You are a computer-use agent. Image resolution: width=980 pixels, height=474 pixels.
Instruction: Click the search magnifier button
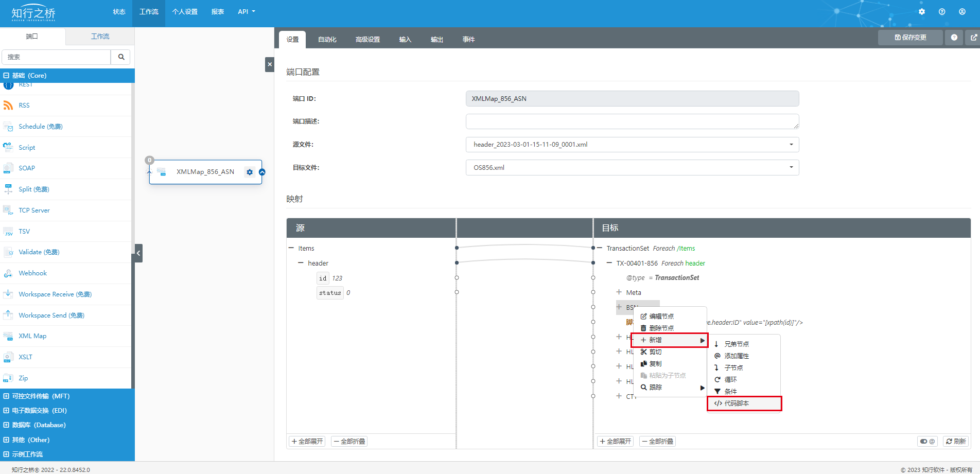pos(121,57)
